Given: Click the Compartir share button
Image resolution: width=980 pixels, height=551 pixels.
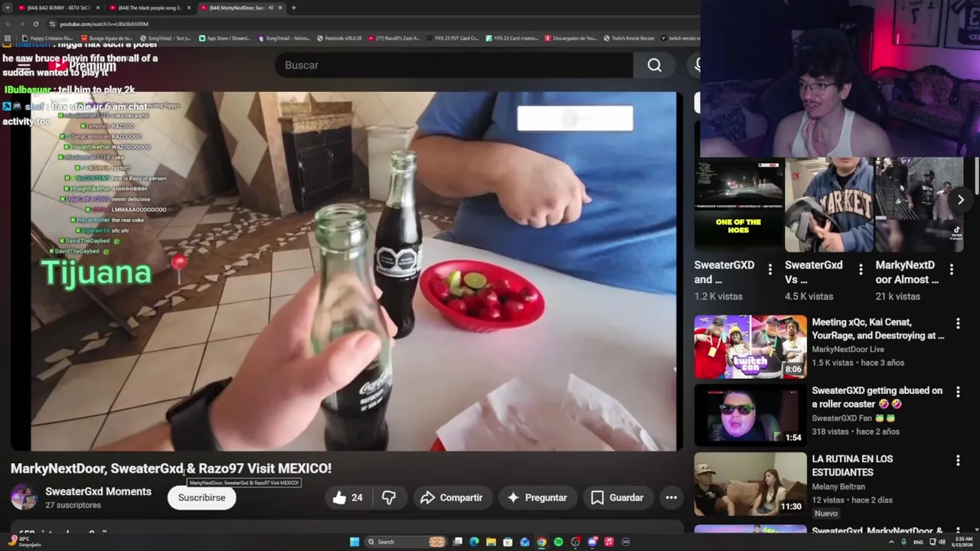Looking at the screenshot, I should [x=452, y=497].
